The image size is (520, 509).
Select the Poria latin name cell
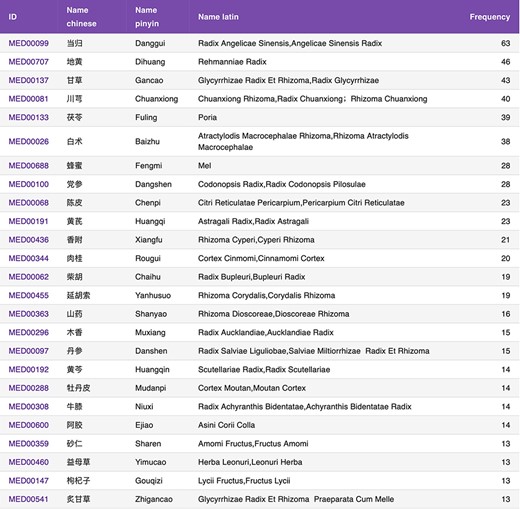[x=207, y=117]
